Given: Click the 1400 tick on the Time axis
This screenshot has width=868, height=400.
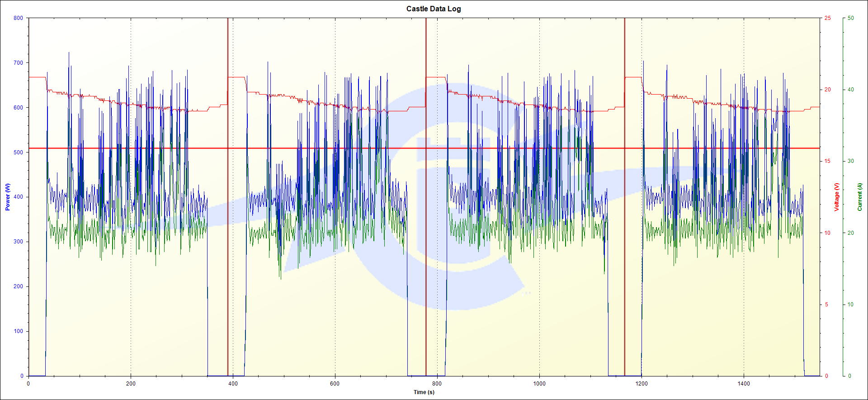Looking at the screenshot, I should point(743,384).
